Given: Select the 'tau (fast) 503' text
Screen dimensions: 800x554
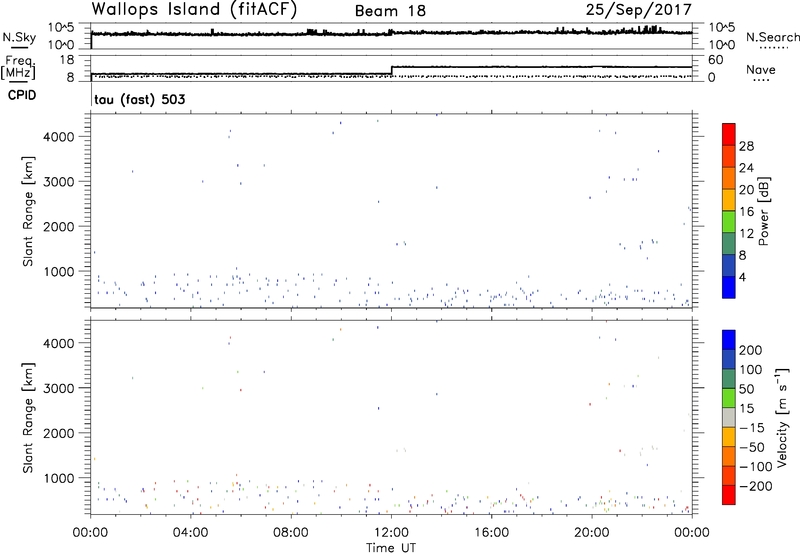Looking at the screenshot, I should point(140,99).
